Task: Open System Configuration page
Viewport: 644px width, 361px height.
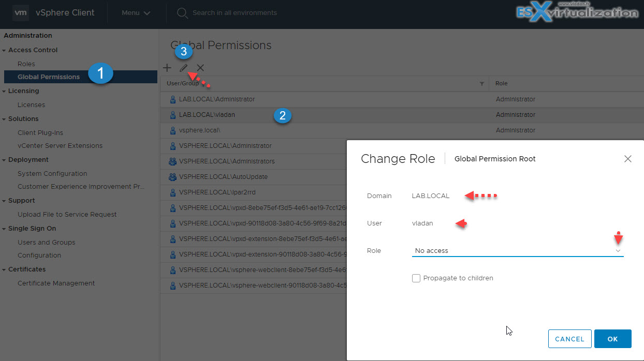Action: (x=52, y=173)
